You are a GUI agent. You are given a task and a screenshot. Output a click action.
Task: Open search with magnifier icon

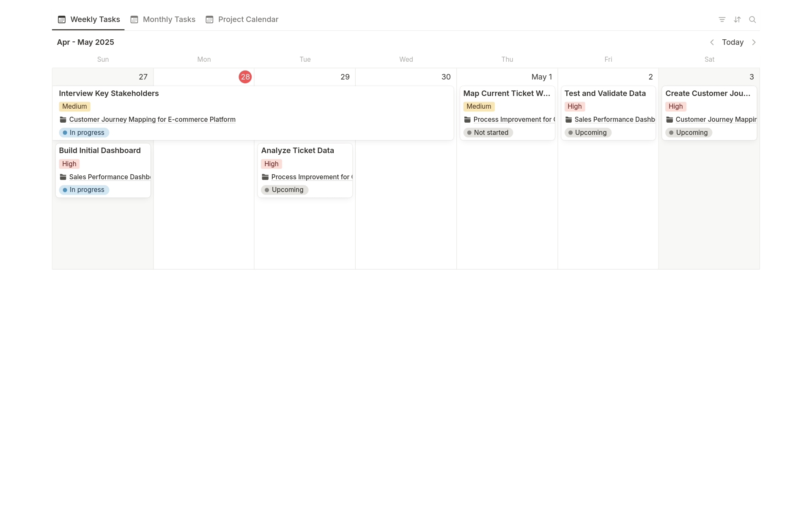click(752, 19)
